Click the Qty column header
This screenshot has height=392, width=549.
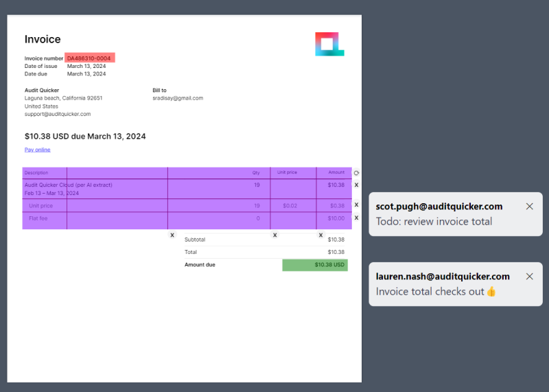[x=256, y=173]
